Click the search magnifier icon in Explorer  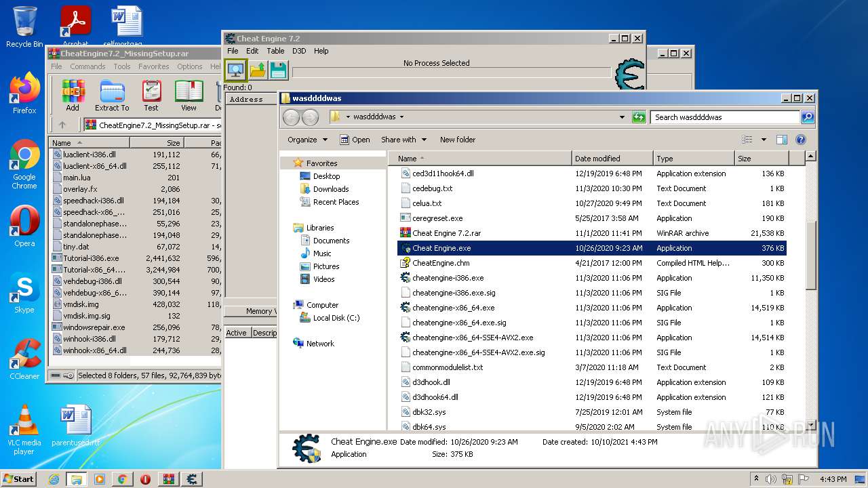(807, 117)
